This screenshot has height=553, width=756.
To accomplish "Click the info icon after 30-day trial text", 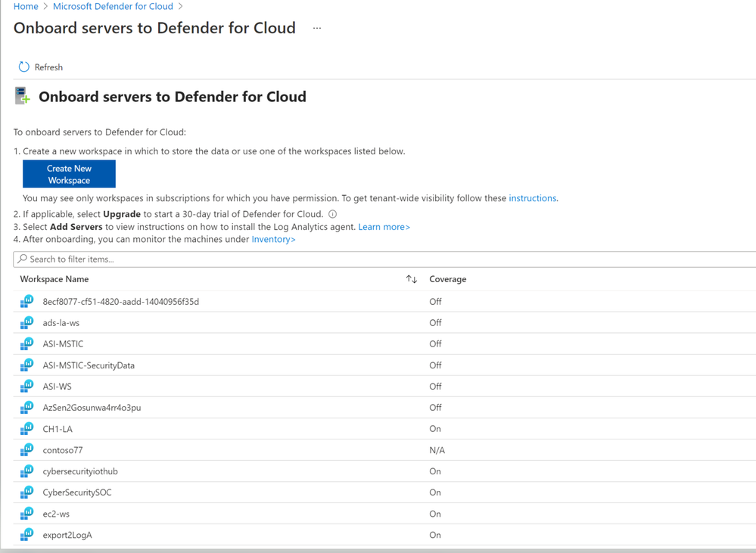I will point(333,214).
